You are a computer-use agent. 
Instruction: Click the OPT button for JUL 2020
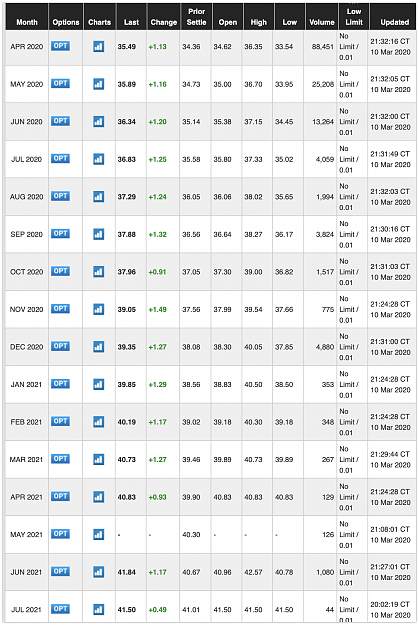[x=61, y=159]
